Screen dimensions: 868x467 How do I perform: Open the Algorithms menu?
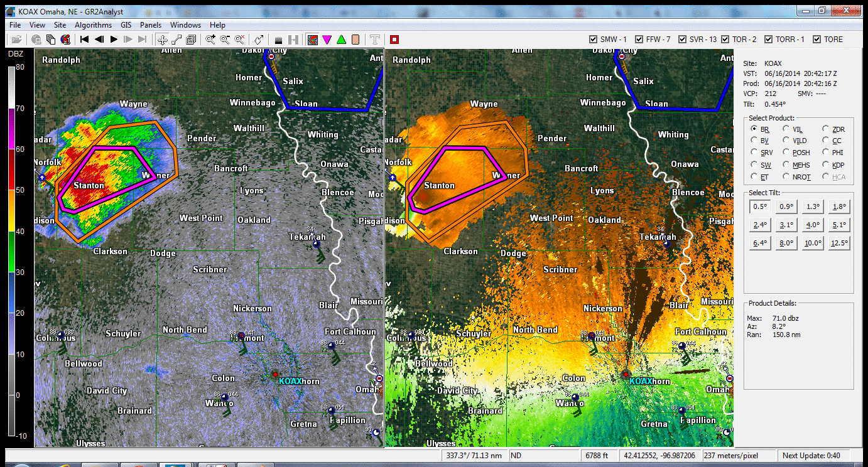[x=93, y=25]
